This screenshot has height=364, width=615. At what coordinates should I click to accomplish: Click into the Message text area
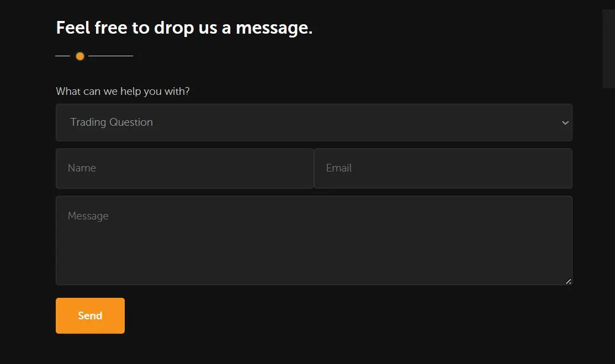click(x=314, y=240)
